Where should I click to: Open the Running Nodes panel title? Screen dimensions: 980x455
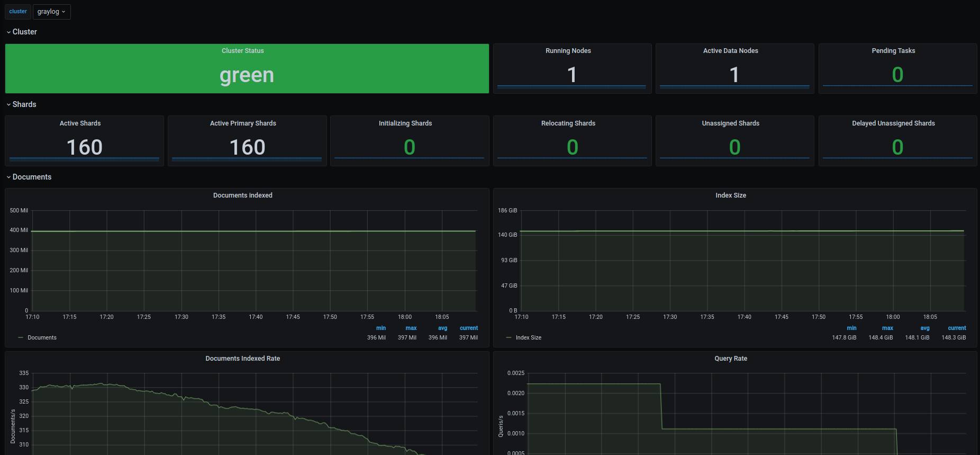pos(568,51)
